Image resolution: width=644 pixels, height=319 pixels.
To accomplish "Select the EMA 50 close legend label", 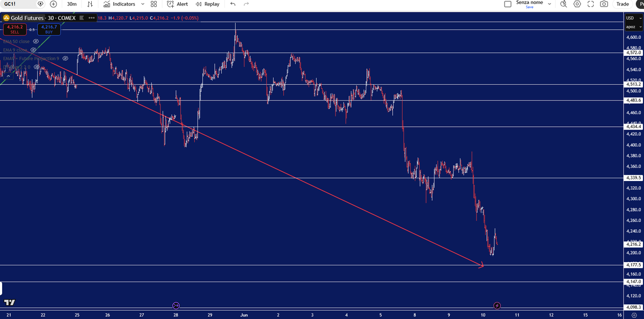I will pos(17,41).
